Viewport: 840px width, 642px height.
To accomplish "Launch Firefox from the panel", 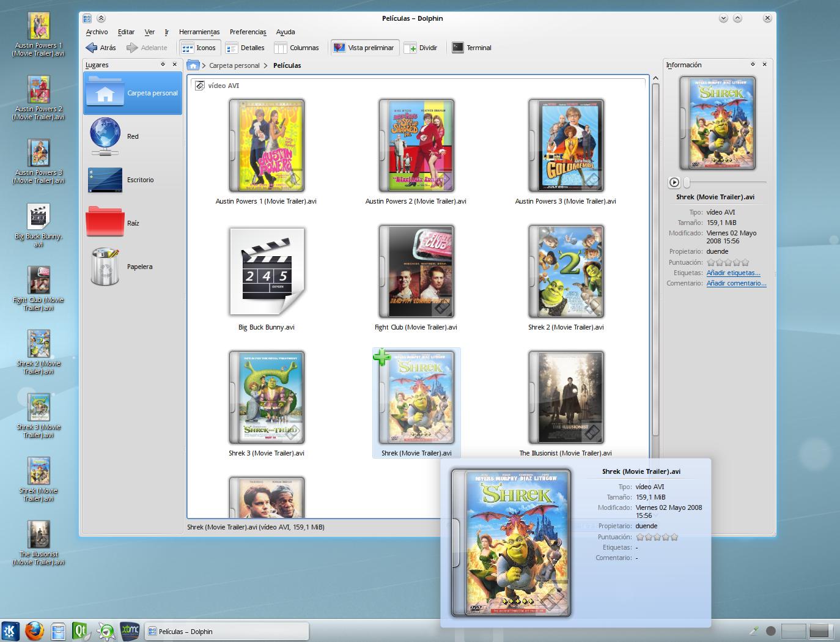I will pyautogui.click(x=34, y=631).
